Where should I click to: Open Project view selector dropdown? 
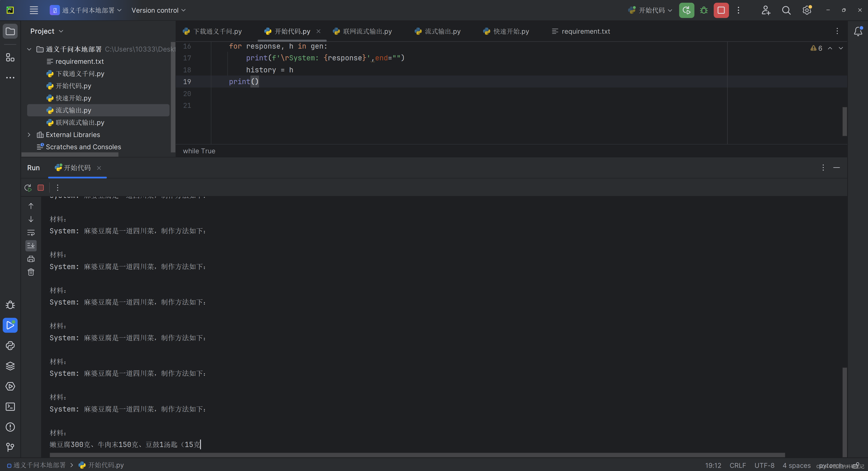pos(47,31)
